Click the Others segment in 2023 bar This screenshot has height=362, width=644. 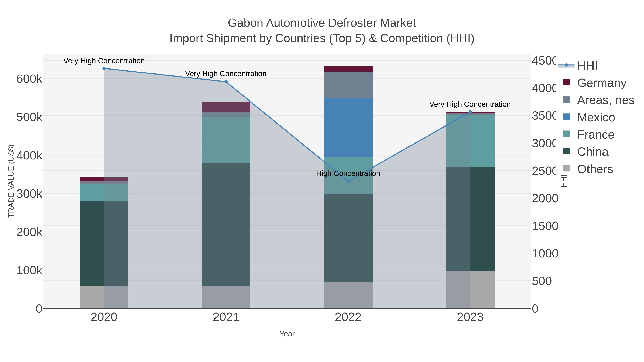point(470,290)
